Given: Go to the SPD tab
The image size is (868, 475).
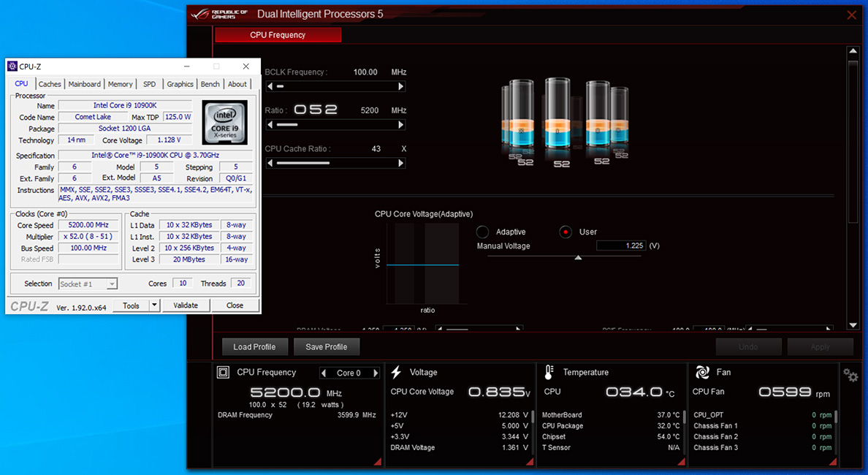Looking at the screenshot, I should [x=150, y=84].
